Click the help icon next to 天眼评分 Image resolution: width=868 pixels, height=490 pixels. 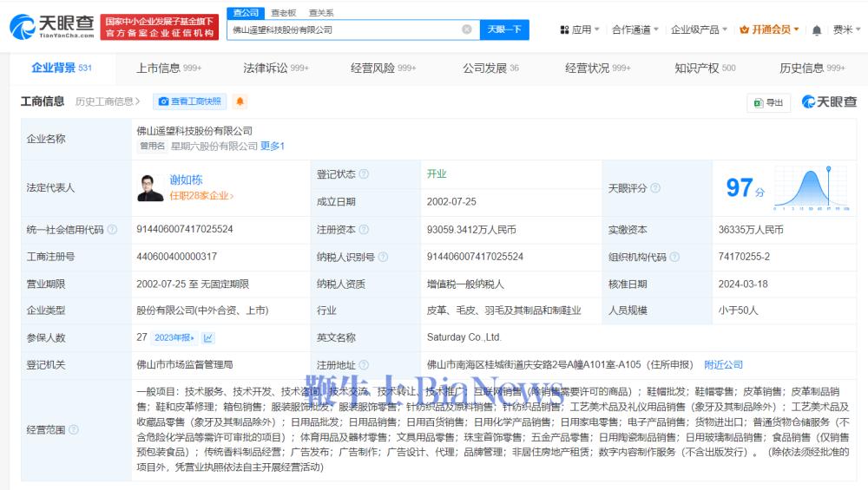[654, 188]
